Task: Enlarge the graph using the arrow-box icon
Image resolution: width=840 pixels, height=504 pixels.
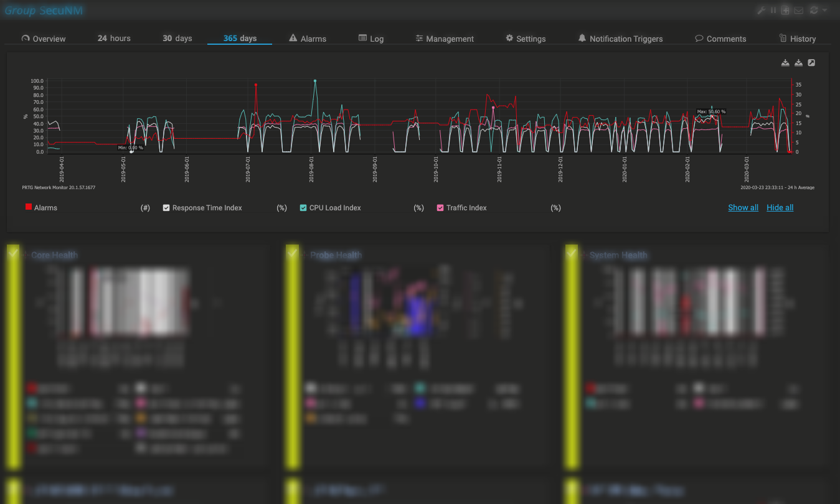Action: [x=811, y=63]
